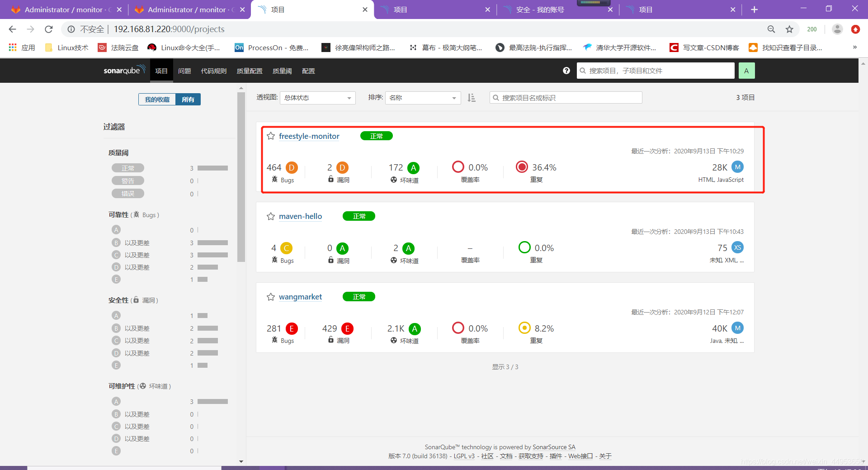Screen dimensions: 868x470
Task: Filter maintainability by rating A
Action: click(116, 401)
